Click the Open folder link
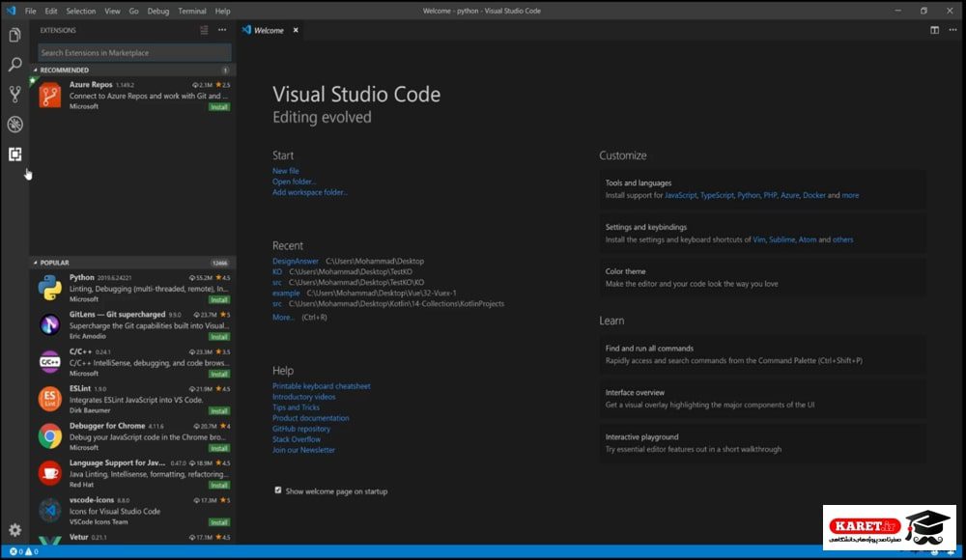This screenshot has width=966, height=560. (294, 182)
